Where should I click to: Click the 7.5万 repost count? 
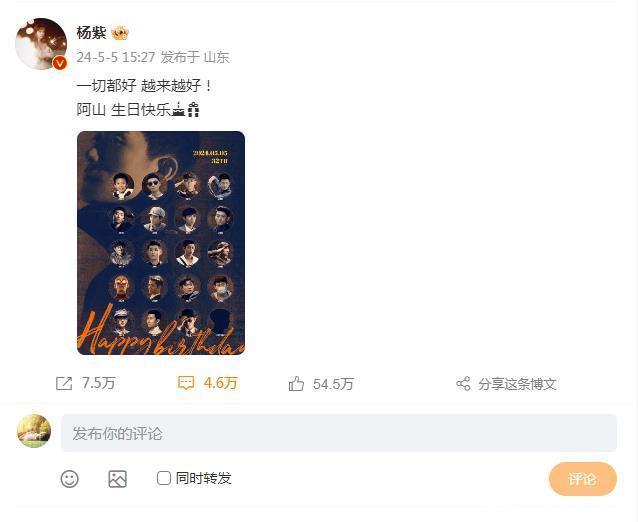tap(99, 383)
